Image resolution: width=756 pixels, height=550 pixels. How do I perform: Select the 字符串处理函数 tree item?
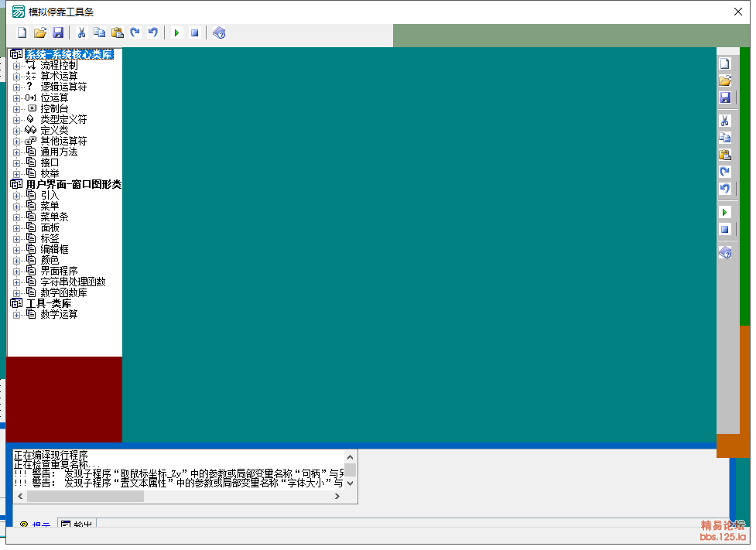tap(73, 282)
